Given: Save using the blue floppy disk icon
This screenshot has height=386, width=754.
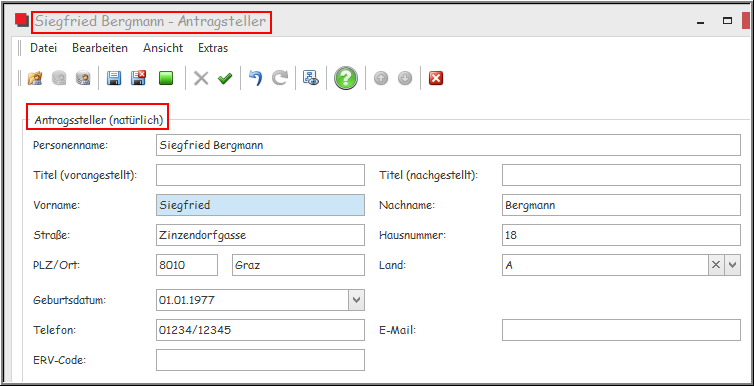Looking at the screenshot, I should point(114,78).
